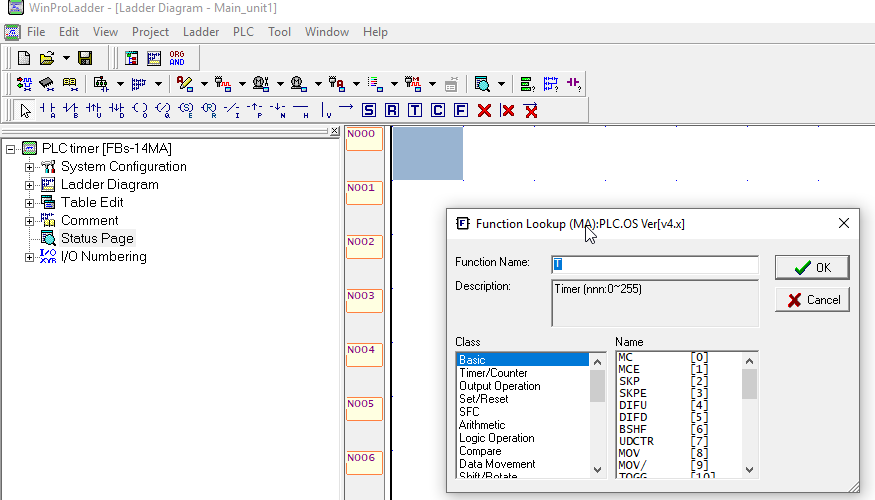Create a new project with the blank page icon
The width and height of the screenshot is (875, 500).
[24, 58]
